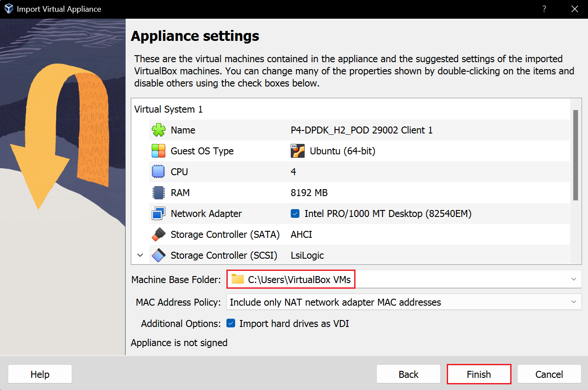
Task: Close the Import Virtual Appliance dialog
Action: 575,9
